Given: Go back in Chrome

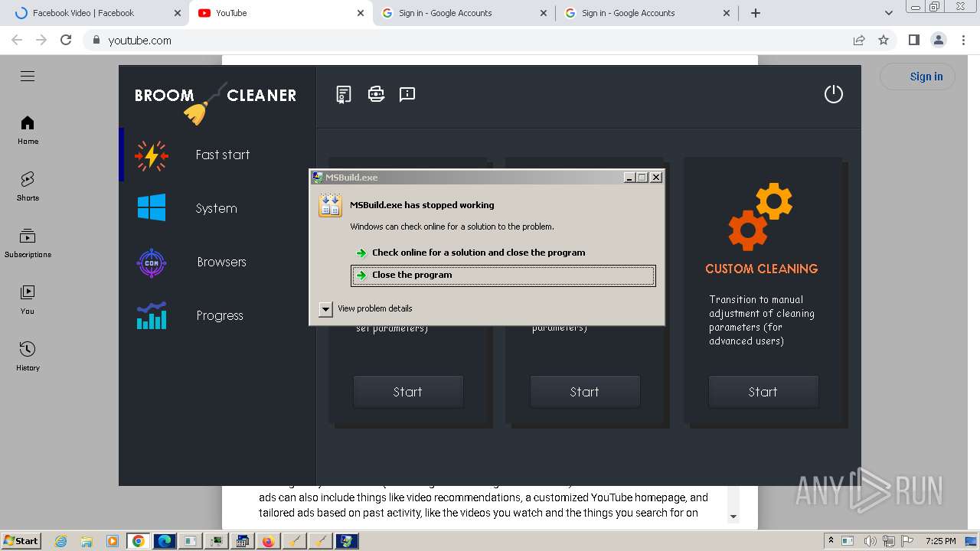Looking at the screenshot, I should coord(17,41).
